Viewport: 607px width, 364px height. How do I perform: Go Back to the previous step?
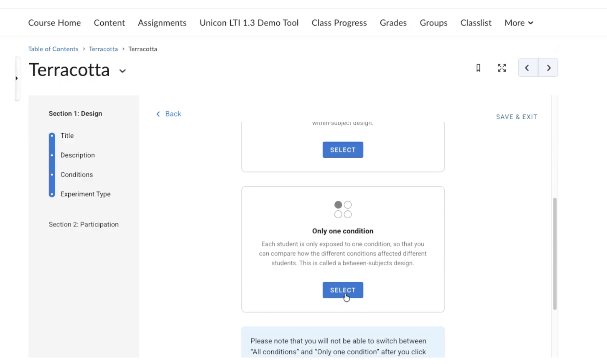click(169, 114)
